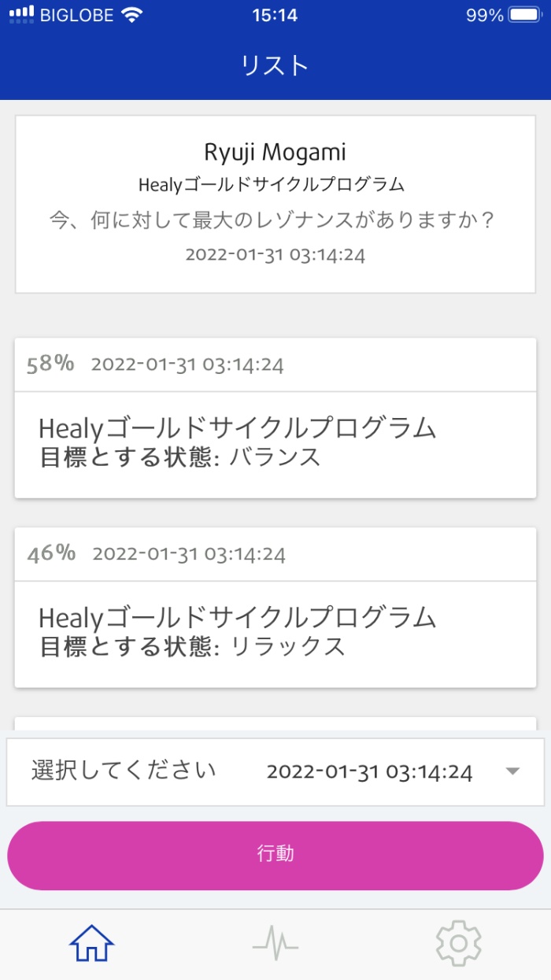Tap the dropdown showing 2022-01-31 03:14:24
This screenshot has width=551, height=980.
[x=370, y=772]
